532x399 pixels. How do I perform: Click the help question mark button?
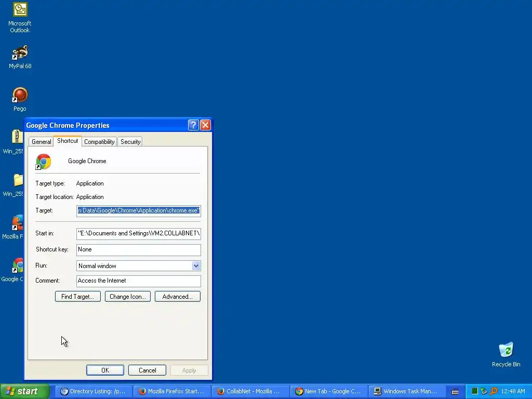pyautogui.click(x=193, y=125)
